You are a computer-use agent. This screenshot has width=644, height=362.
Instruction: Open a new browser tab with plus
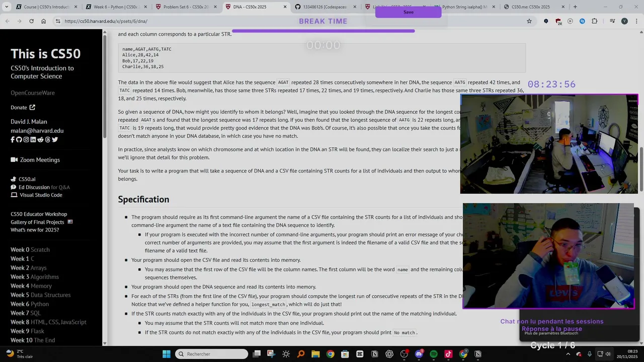pyautogui.click(x=575, y=7)
